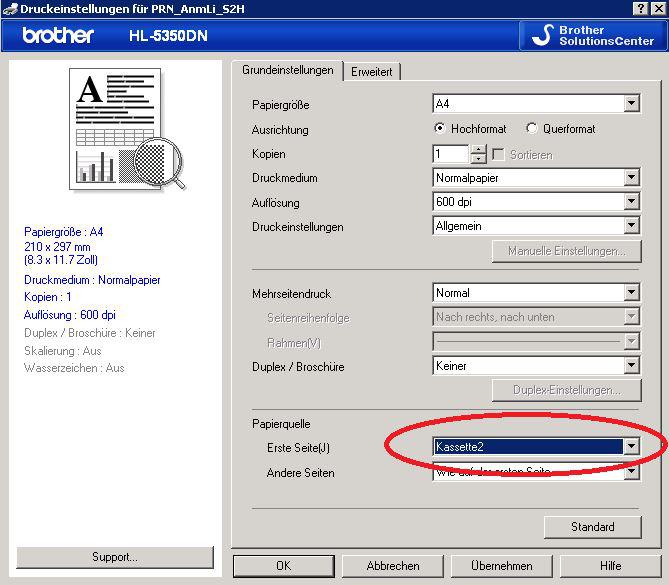
Task: Click the Übernehmen button
Action: [x=502, y=566]
